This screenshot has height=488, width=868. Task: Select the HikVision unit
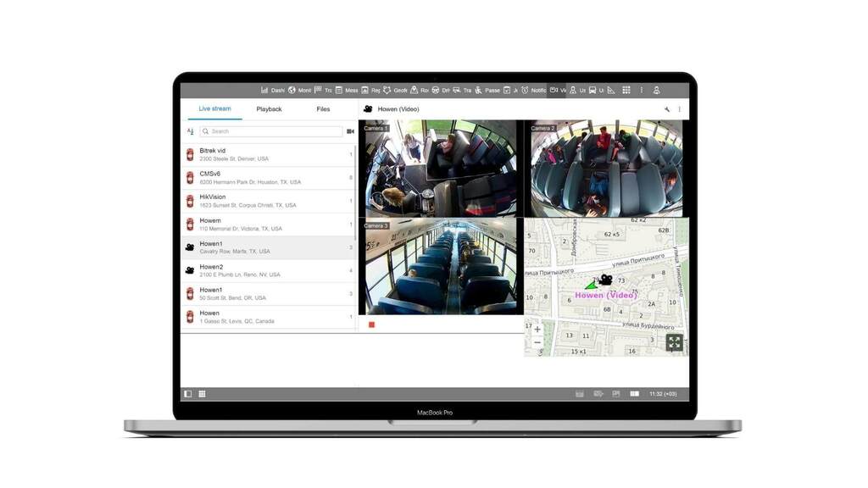click(x=268, y=201)
